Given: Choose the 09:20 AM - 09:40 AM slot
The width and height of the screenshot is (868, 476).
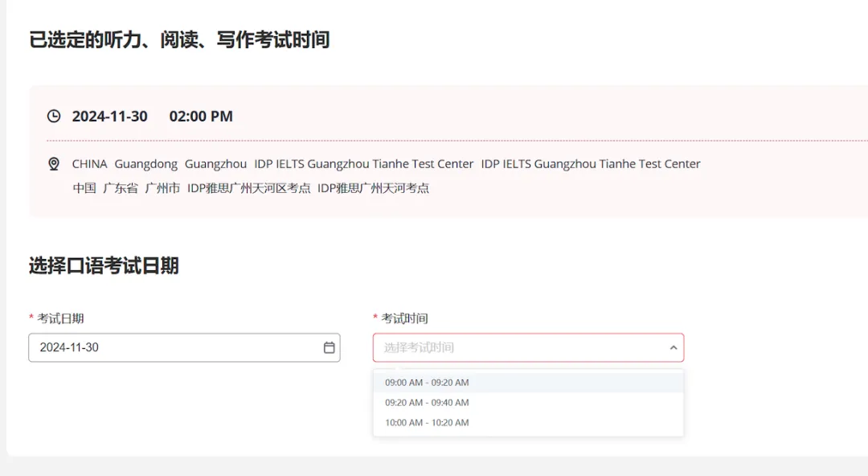Looking at the screenshot, I should pos(528,402).
